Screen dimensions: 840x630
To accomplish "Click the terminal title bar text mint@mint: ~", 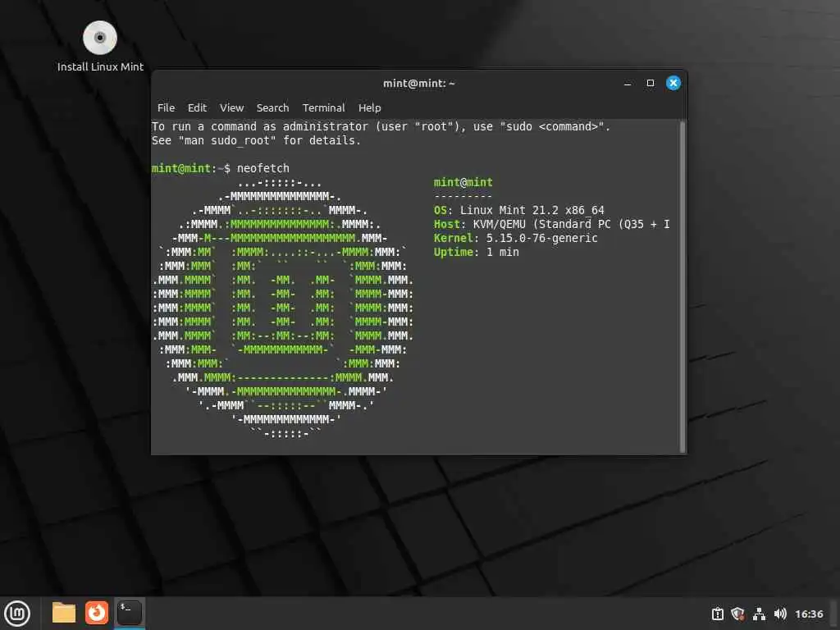I will [419, 84].
